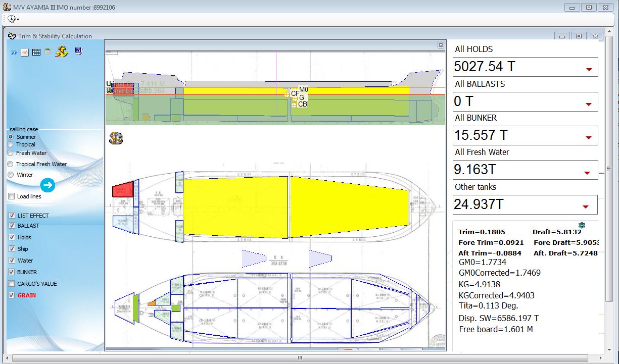619x364 pixels.
Task: Expand the All BALLASTS dropdown arrow
Action: (588, 105)
